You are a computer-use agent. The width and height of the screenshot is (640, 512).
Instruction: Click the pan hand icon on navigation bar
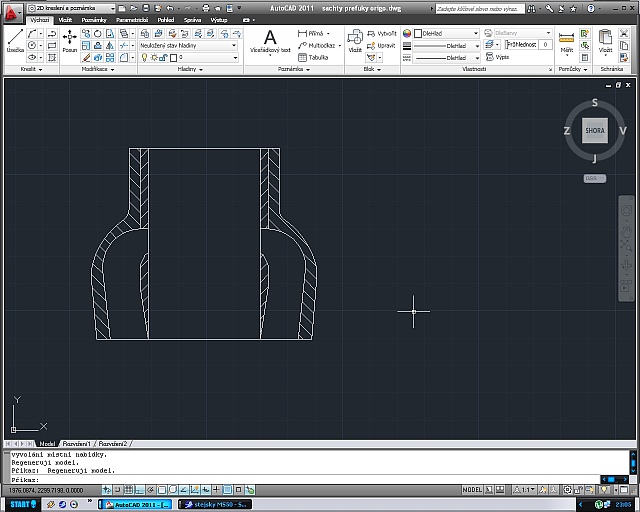click(x=626, y=232)
